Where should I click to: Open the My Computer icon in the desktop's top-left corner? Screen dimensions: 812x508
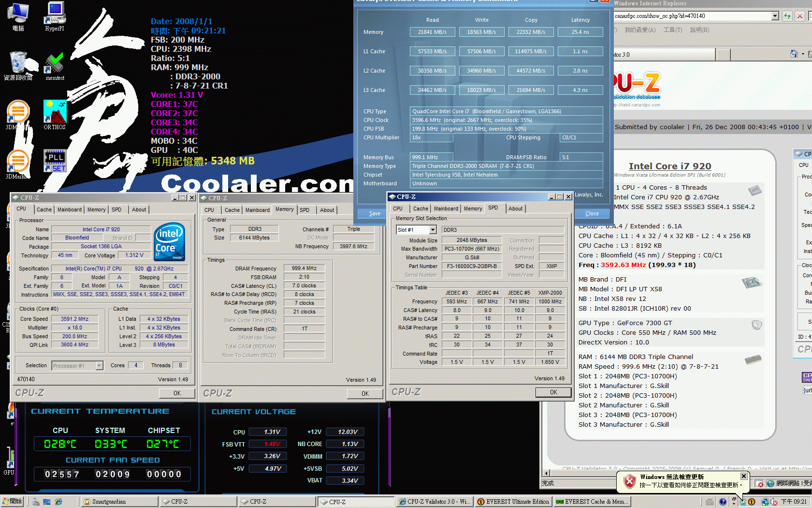[x=18, y=16]
